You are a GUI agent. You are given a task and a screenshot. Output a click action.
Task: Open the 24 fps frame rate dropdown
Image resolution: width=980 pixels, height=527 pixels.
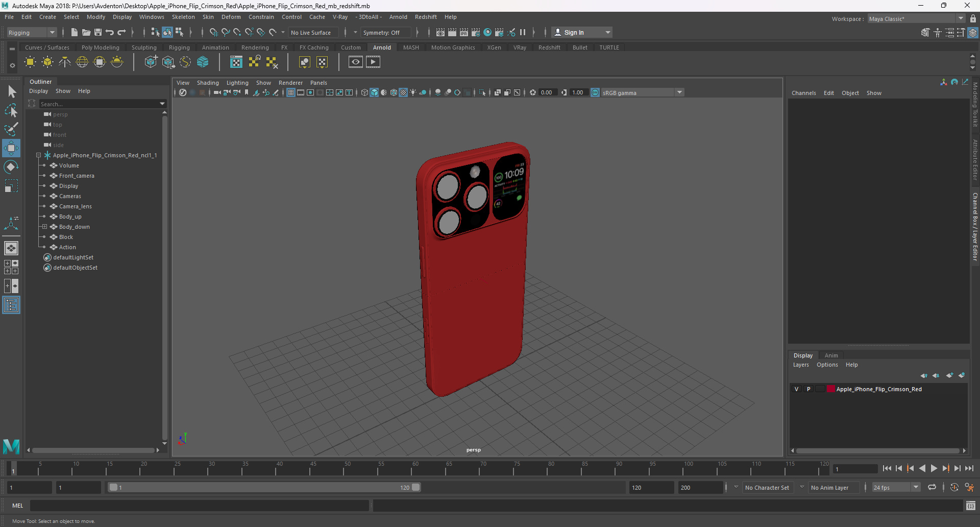pyautogui.click(x=916, y=487)
